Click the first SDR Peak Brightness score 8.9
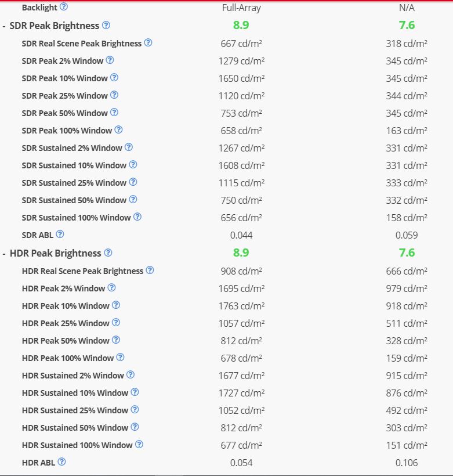 [x=241, y=25]
